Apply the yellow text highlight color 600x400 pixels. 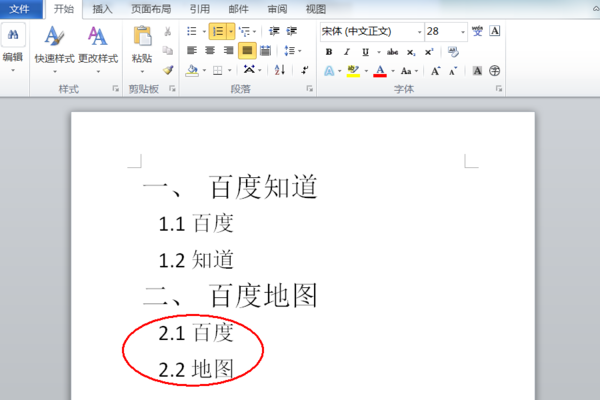(353, 71)
